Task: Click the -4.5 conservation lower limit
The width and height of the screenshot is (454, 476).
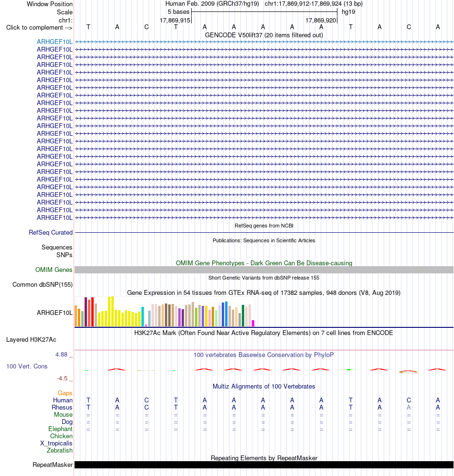Action: [62, 379]
